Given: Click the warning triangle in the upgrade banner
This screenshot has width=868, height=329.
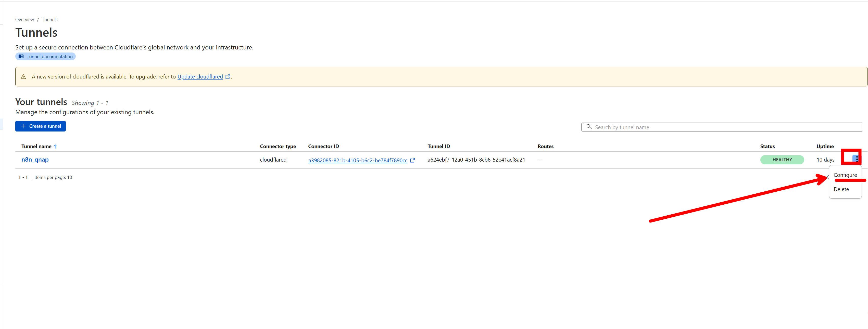Looking at the screenshot, I should pos(23,76).
